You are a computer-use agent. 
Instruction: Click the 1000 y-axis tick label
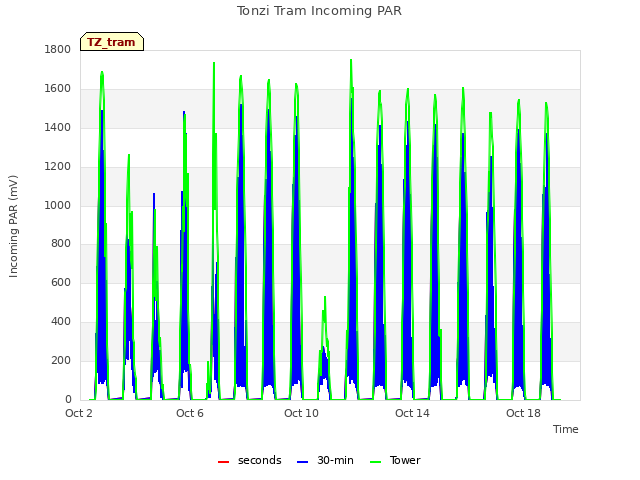[58, 205]
